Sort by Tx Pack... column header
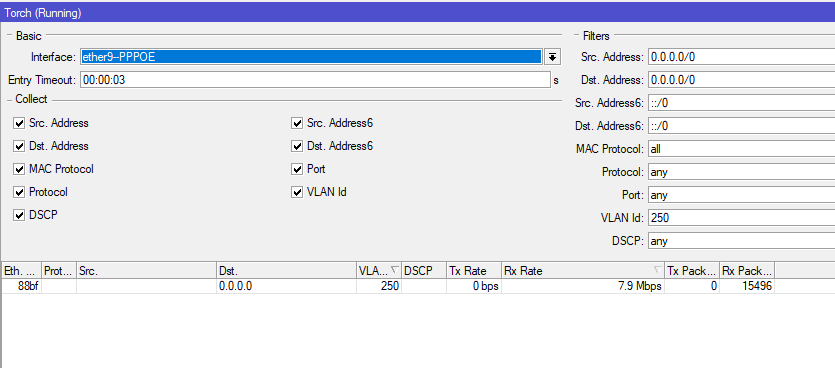Viewport: 835px width, 368px height. point(692,271)
